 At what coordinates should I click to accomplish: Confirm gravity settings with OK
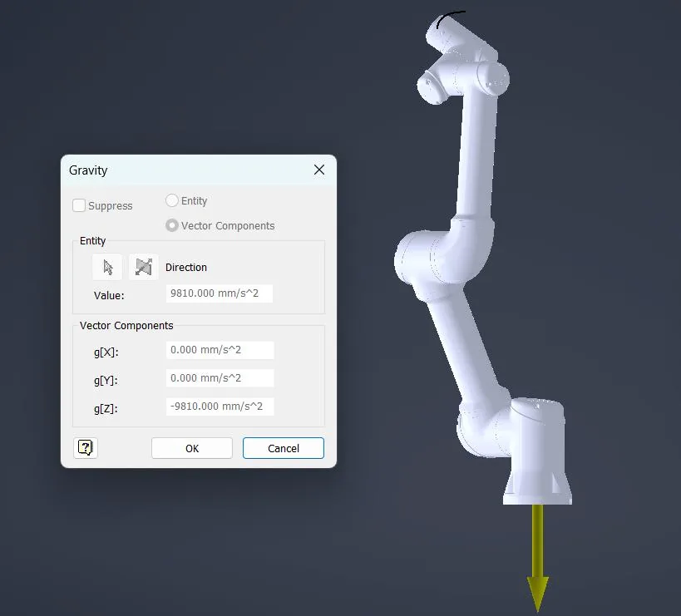coord(192,448)
